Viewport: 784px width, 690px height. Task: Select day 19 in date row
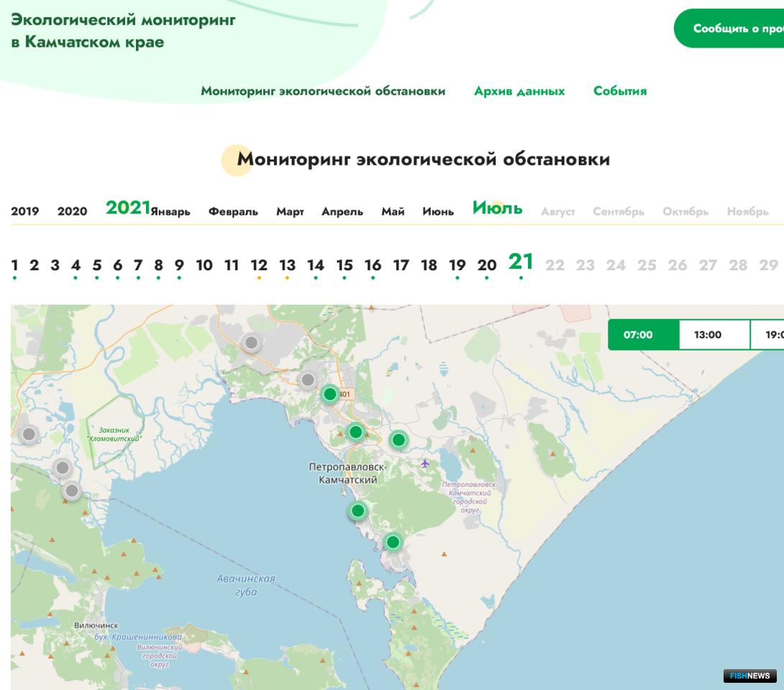(457, 265)
